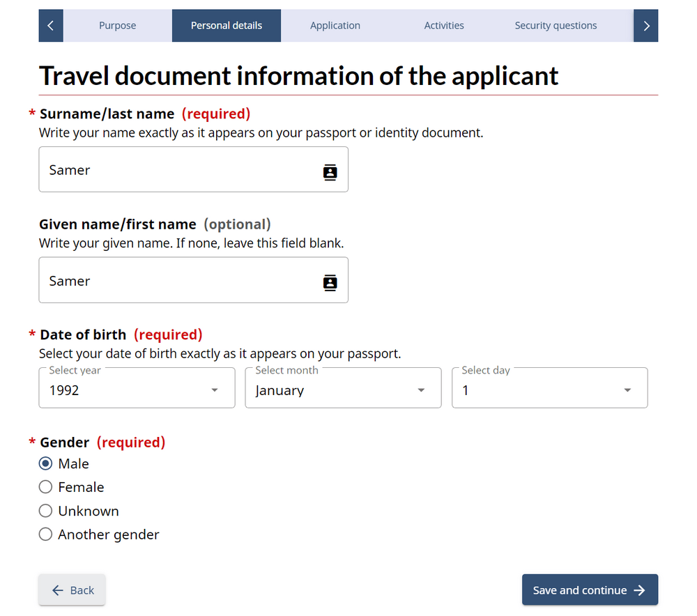Select the Female radio button
This screenshot has width=697, height=616.
coord(46,487)
